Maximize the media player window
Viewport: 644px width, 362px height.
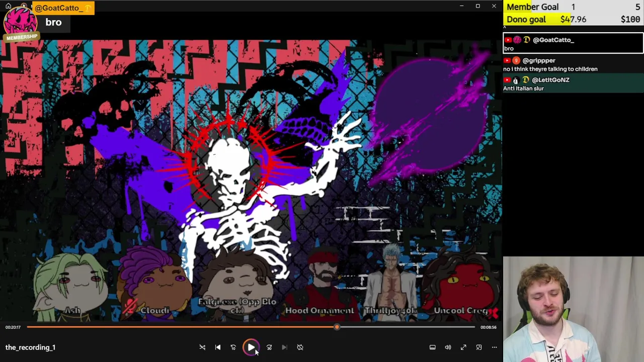pos(477,6)
